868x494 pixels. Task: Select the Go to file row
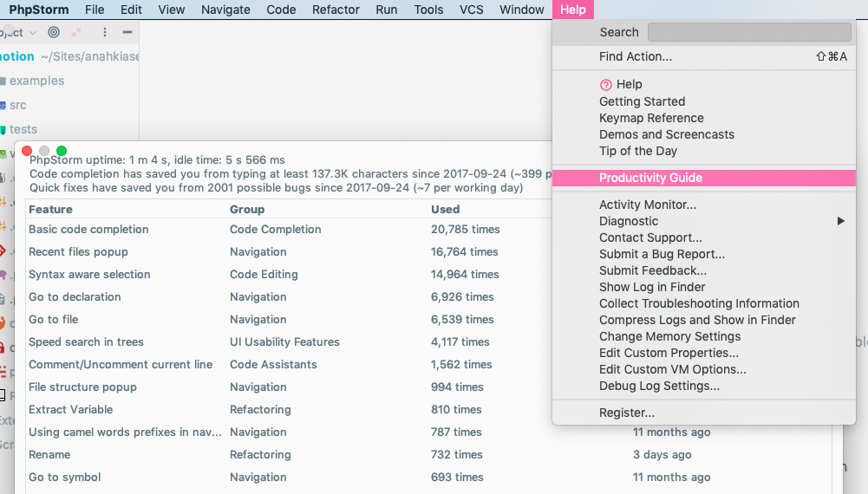coord(289,320)
